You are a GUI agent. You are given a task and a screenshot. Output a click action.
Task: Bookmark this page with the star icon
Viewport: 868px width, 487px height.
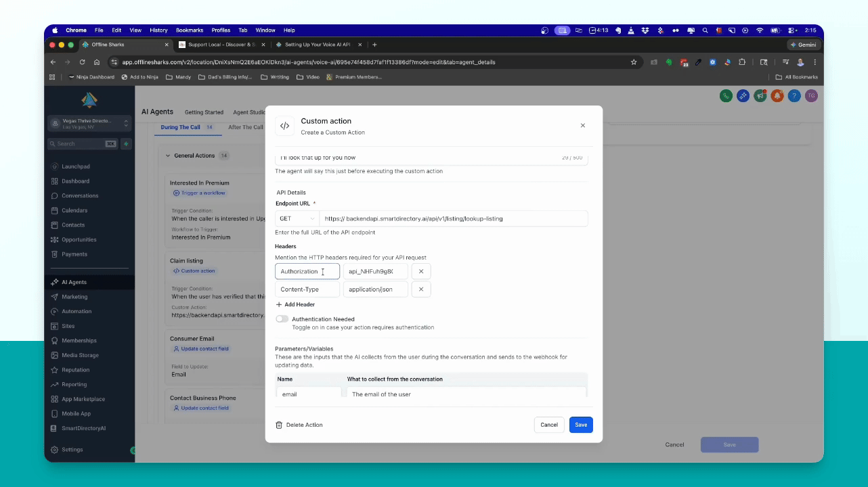[x=634, y=62]
